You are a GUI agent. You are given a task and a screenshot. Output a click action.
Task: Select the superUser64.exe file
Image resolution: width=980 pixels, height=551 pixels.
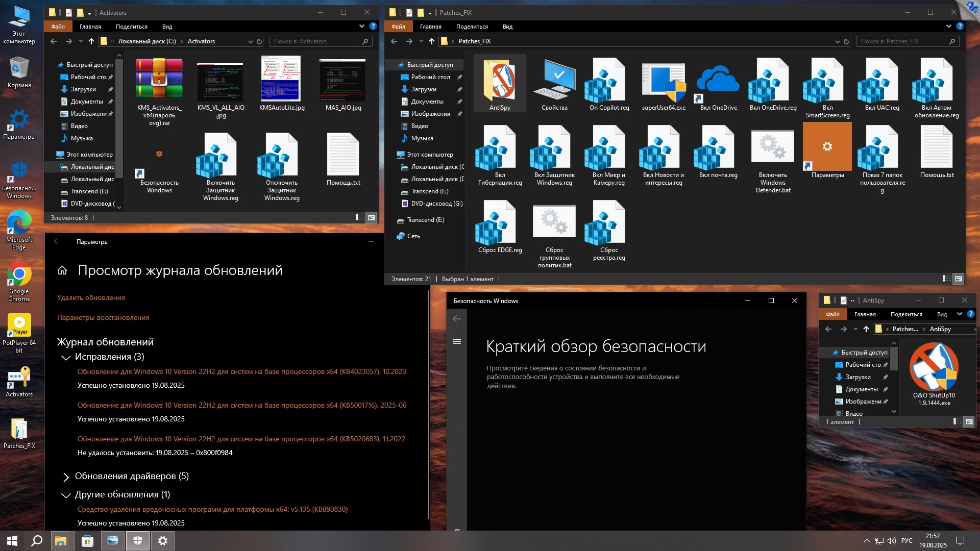(663, 82)
